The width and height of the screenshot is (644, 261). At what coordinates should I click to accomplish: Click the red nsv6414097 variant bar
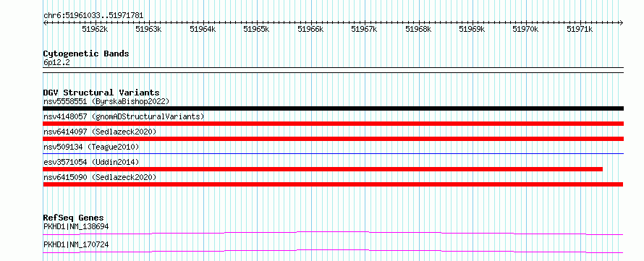[x=333, y=139]
